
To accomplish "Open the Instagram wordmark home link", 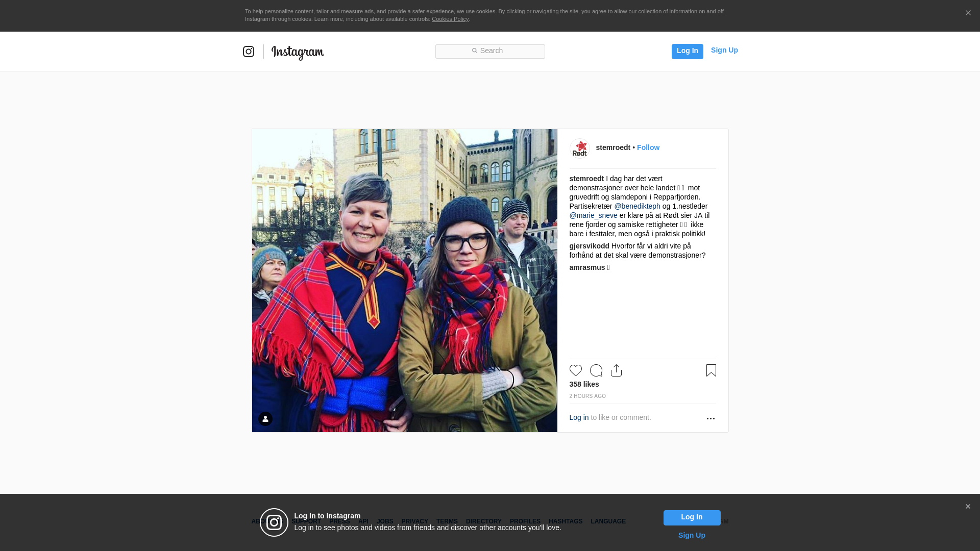I will point(298,52).
